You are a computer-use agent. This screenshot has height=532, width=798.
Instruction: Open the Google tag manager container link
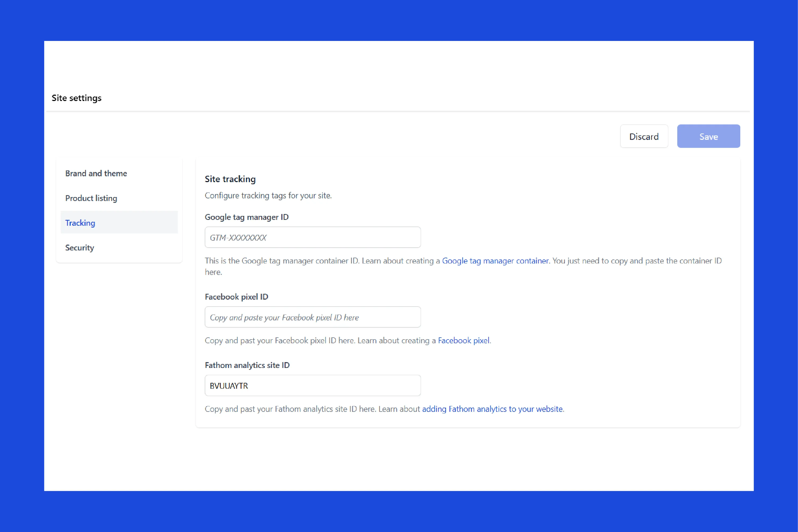click(x=495, y=261)
